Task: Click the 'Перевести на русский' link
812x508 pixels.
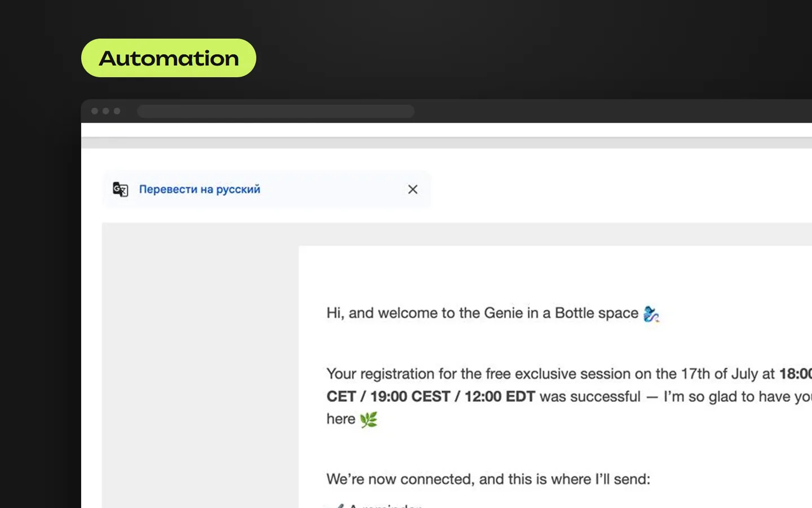Action: click(x=200, y=189)
